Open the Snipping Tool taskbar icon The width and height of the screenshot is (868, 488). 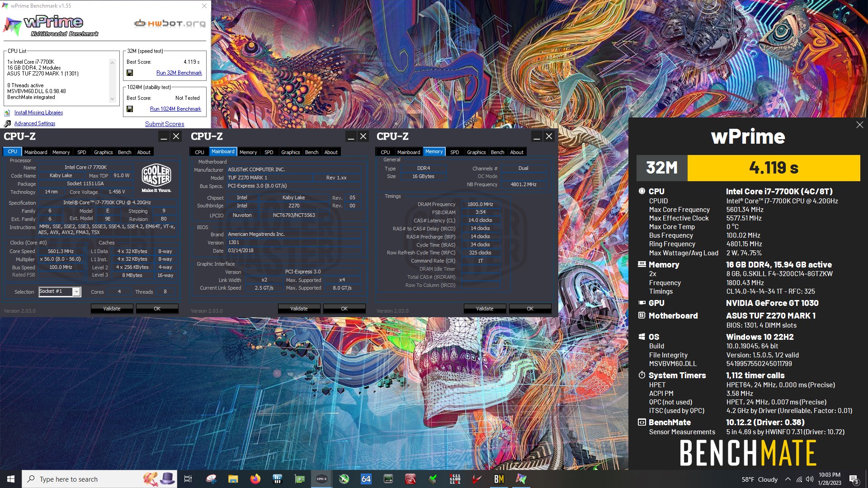point(211,479)
